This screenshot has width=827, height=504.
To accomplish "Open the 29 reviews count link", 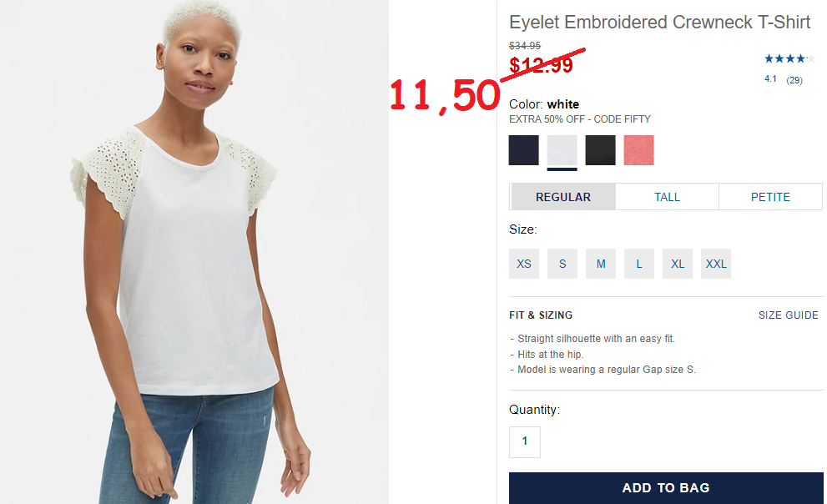I will pyautogui.click(x=794, y=80).
